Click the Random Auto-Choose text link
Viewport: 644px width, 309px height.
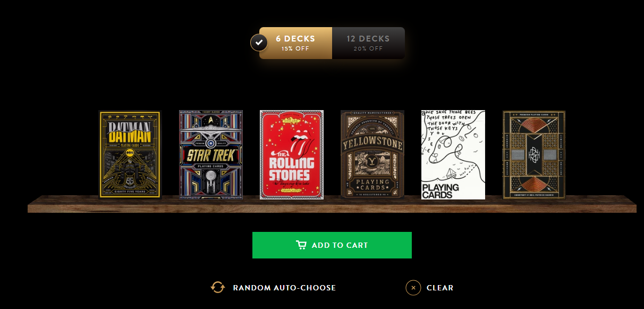click(284, 288)
